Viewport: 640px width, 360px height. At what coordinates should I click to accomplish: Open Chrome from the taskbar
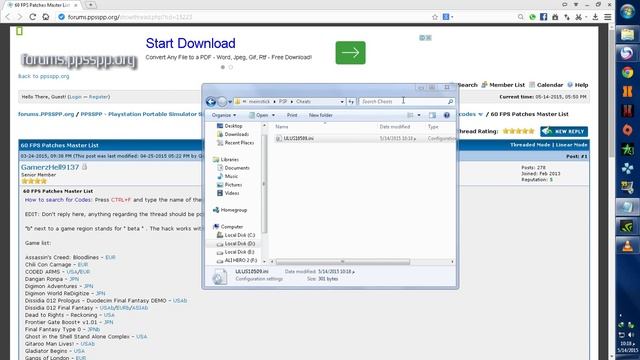pos(627,73)
